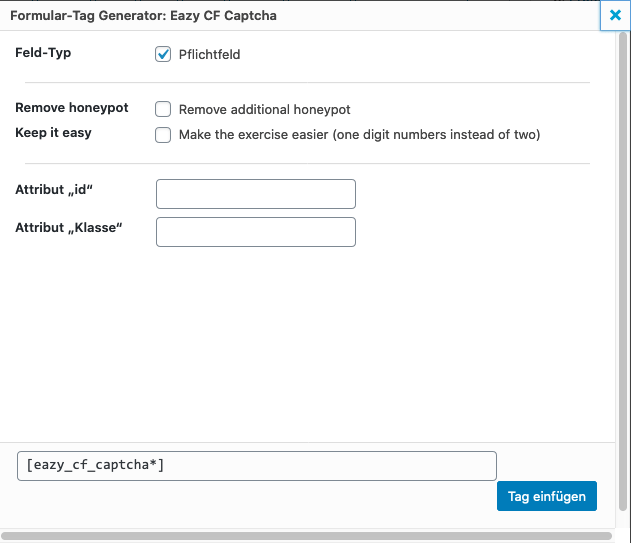This screenshot has height=543, width=631.
Task: Click the Pflichtfeld label text
Action: point(209,55)
